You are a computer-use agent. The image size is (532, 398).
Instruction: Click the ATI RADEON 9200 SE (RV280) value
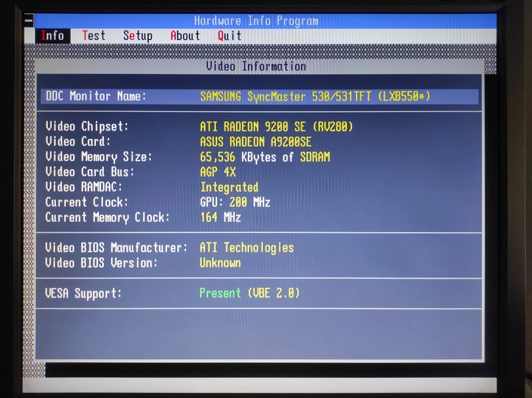coord(277,127)
